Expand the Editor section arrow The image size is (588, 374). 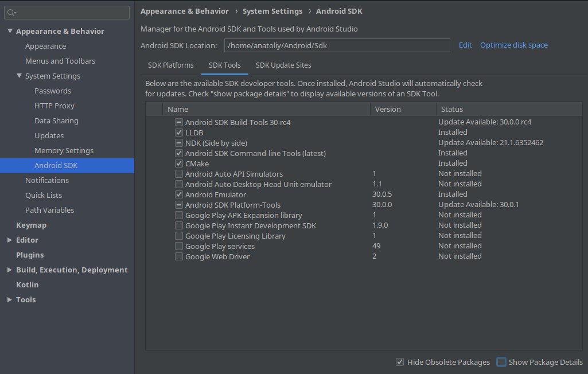10,240
